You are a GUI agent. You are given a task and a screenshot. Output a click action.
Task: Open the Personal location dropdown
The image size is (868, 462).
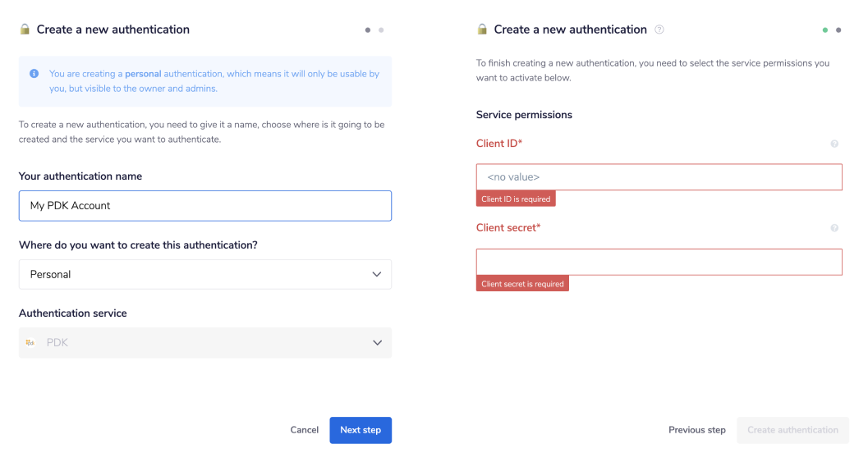pos(205,274)
